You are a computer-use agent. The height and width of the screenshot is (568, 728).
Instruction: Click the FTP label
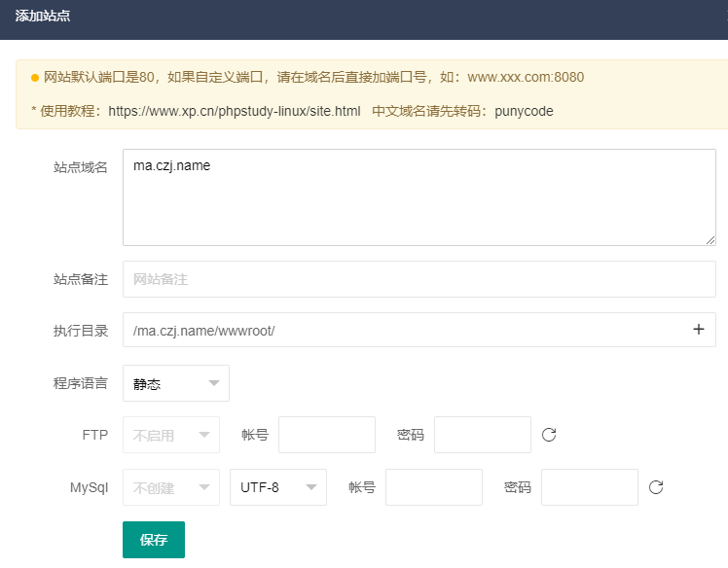pos(95,435)
